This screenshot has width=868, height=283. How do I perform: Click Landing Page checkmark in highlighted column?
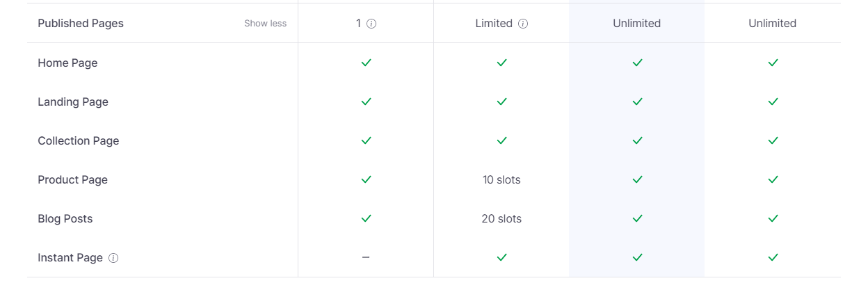637,102
